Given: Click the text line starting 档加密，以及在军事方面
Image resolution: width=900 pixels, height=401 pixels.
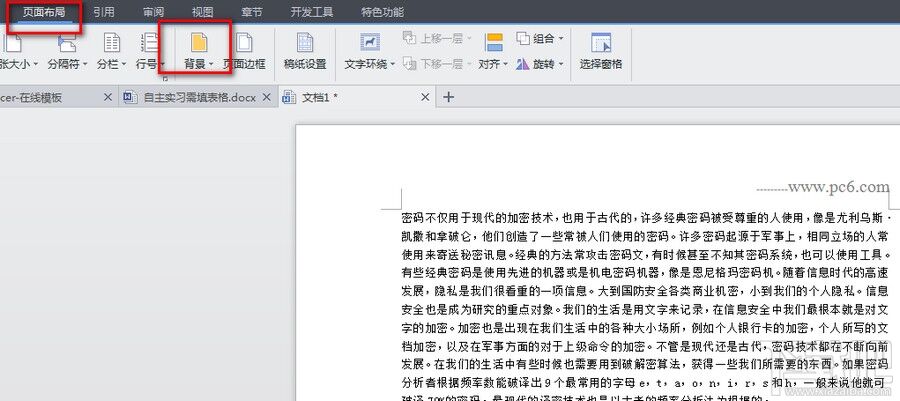Looking at the screenshot, I should point(645,346).
